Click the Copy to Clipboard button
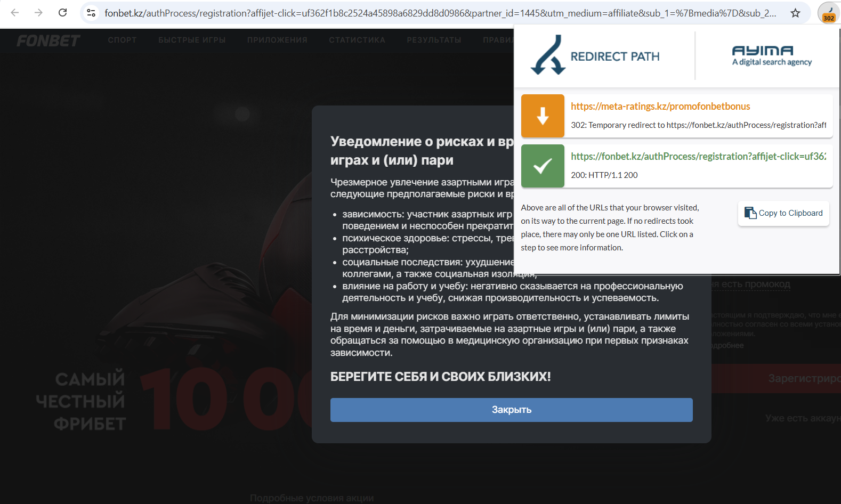This screenshot has width=841, height=504. 783,213
